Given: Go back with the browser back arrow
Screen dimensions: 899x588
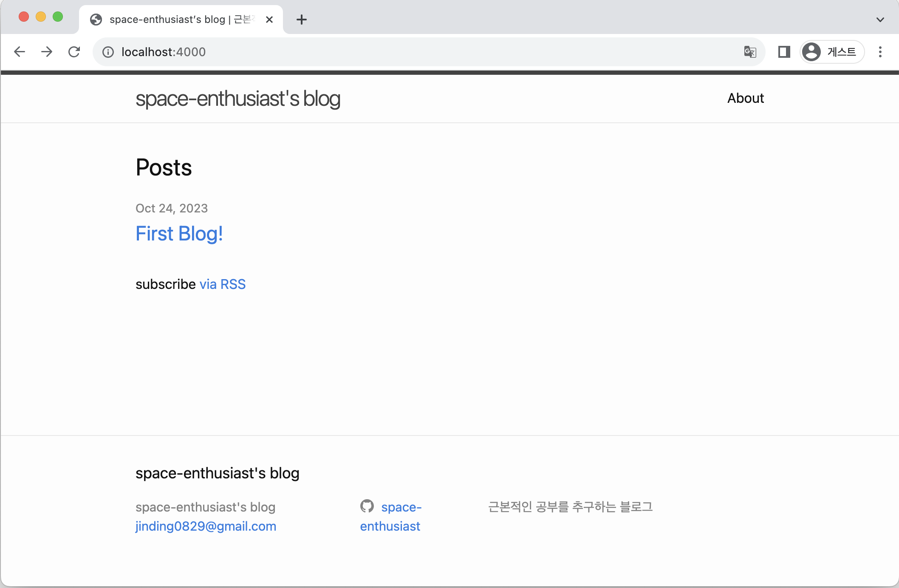Looking at the screenshot, I should pyautogui.click(x=20, y=52).
